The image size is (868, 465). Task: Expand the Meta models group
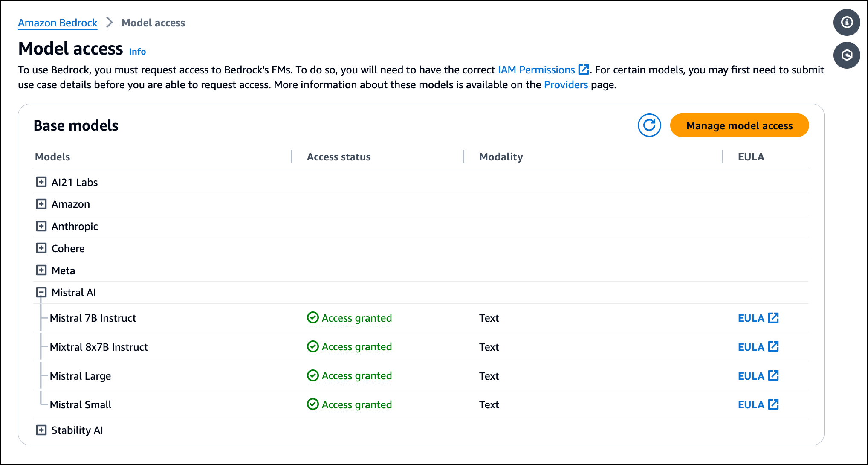point(41,270)
